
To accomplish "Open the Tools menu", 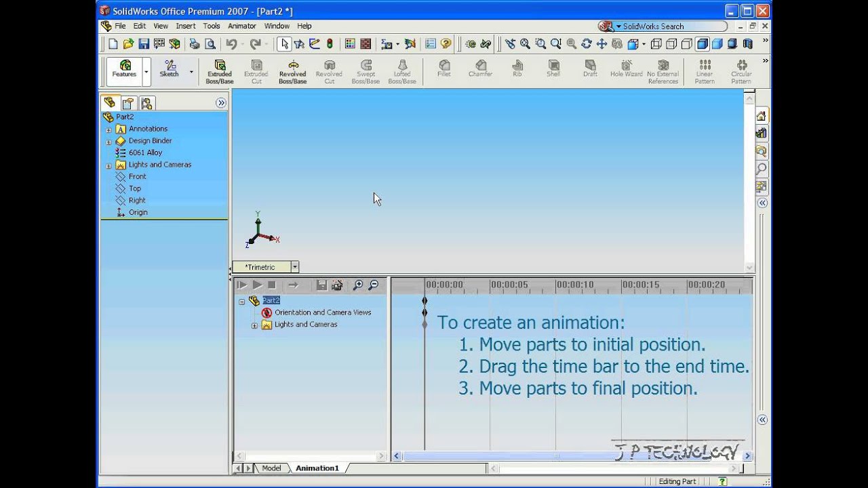I will [212, 26].
